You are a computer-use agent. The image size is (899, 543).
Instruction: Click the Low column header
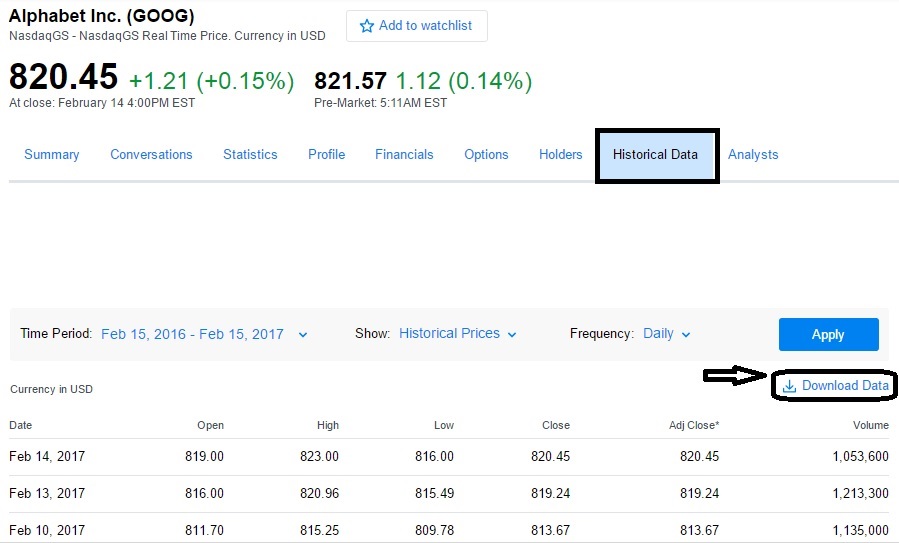(444, 425)
